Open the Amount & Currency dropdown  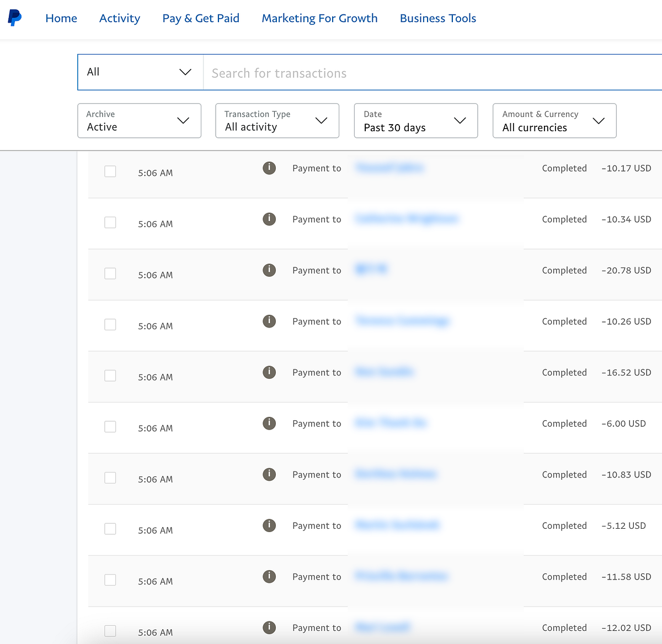pyautogui.click(x=554, y=121)
